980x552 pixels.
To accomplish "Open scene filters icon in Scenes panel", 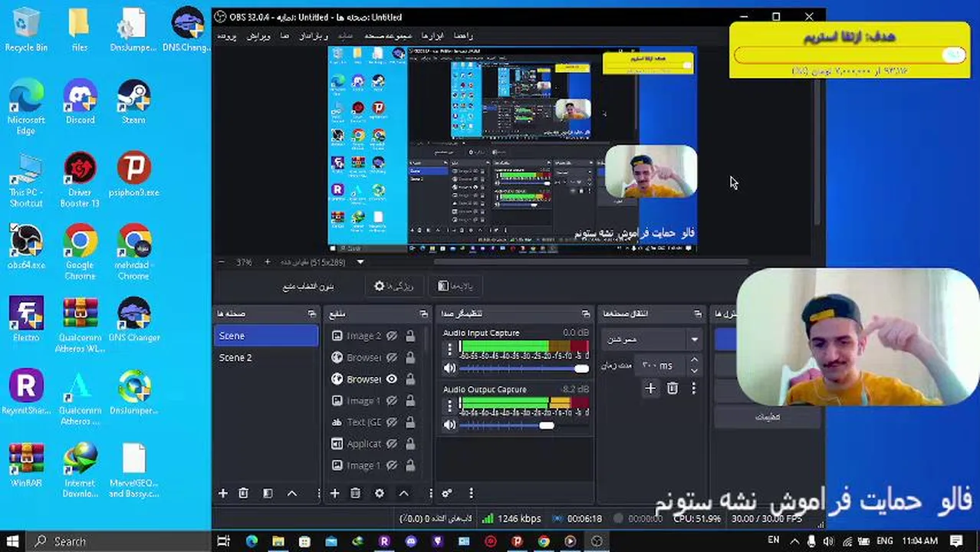I will click(x=268, y=494).
